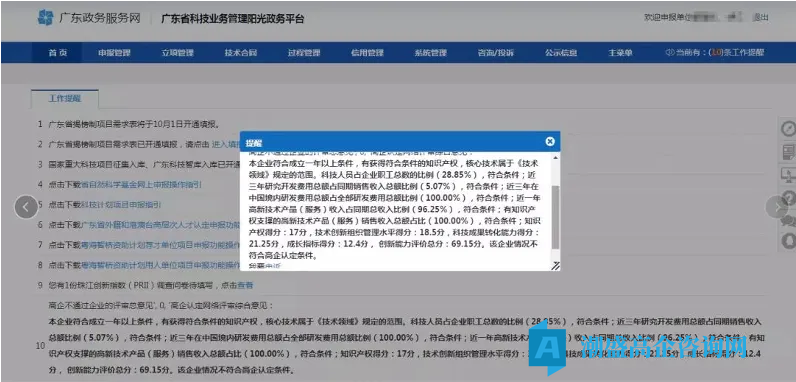796x382 pixels.
Task: Click reminder item 1 about 10月1日开通填报
Action: click(134, 124)
